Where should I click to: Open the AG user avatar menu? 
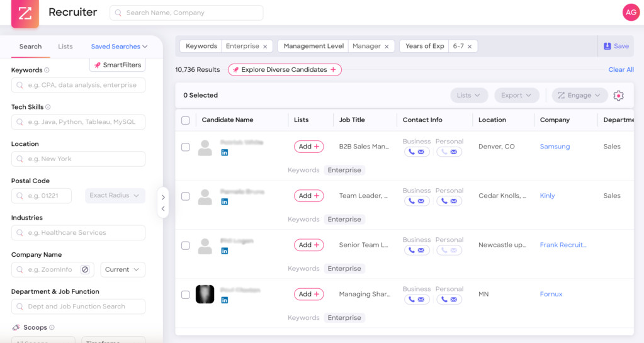click(631, 13)
